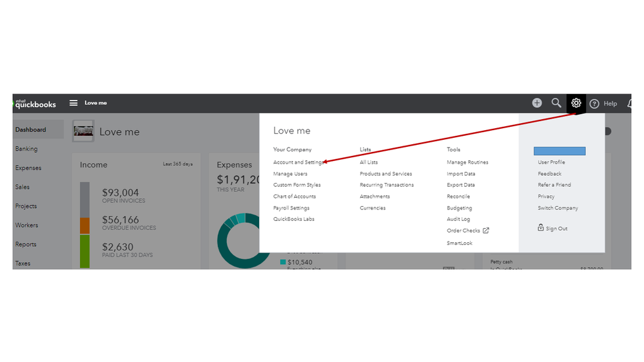This screenshot has height=362, width=644.
Task: Click the blue highlighted bar above User Profile
Action: click(x=560, y=151)
